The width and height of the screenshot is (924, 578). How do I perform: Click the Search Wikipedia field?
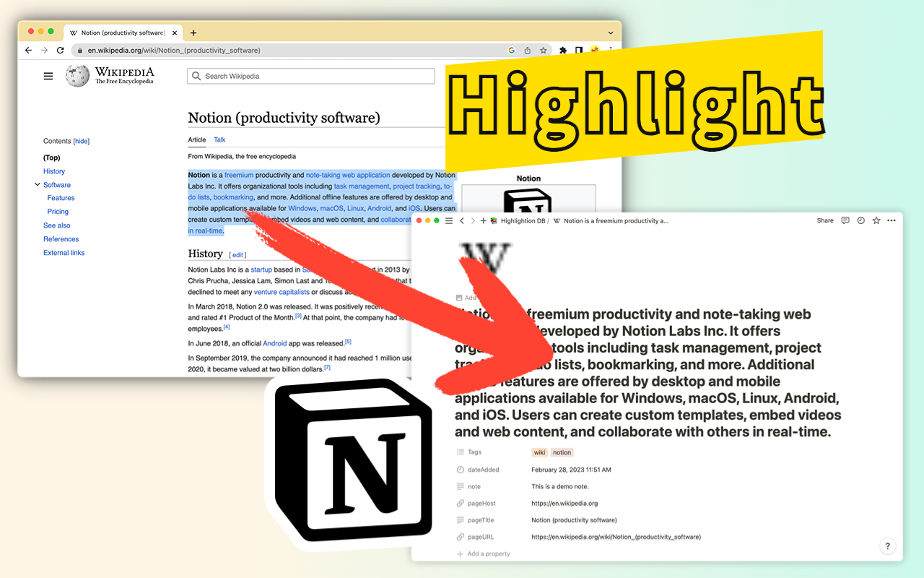[x=311, y=76]
